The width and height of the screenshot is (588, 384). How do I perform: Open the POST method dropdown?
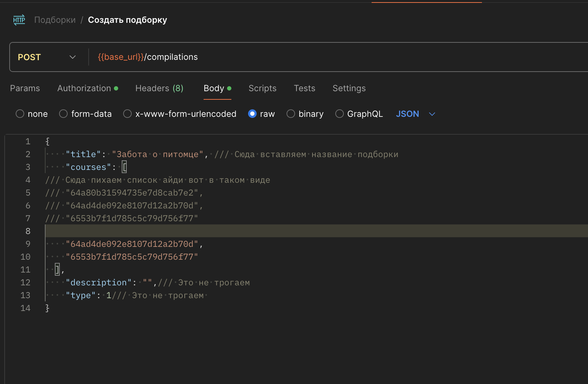tap(47, 57)
